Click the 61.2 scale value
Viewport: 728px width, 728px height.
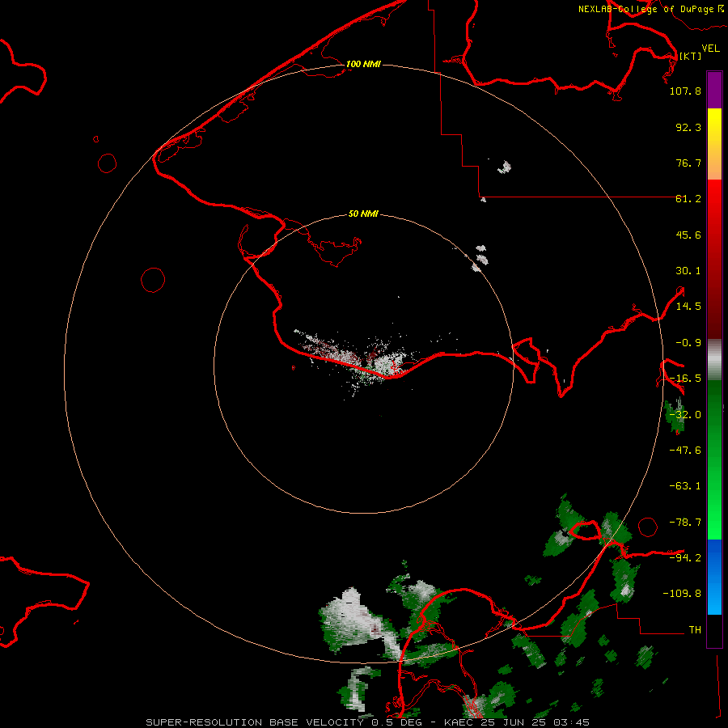click(688, 199)
